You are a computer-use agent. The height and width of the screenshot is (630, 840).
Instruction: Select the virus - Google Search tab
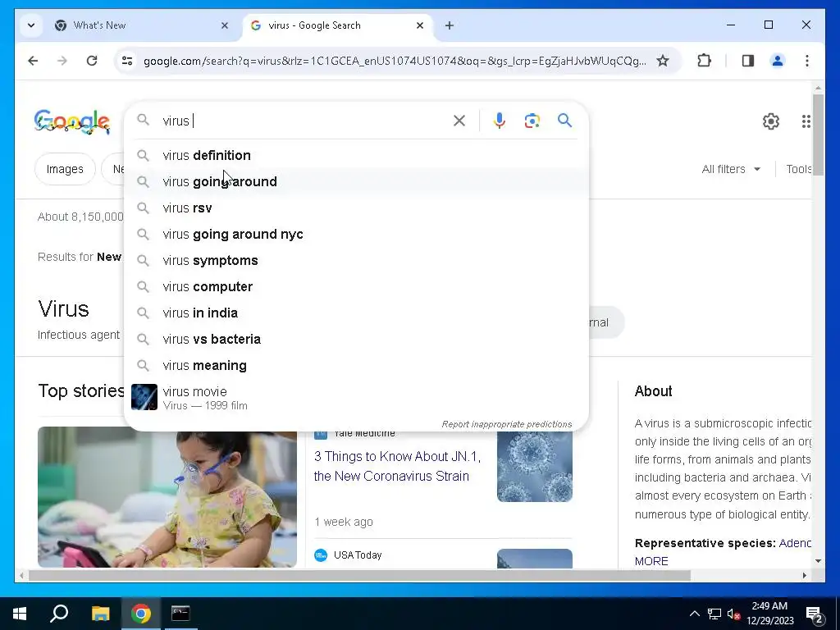pos(337,25)
